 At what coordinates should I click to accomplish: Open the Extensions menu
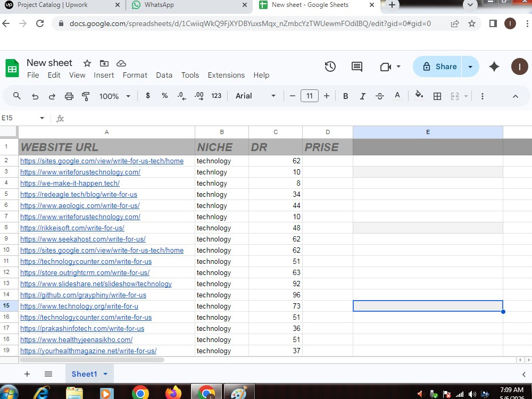tap(226, 75)
